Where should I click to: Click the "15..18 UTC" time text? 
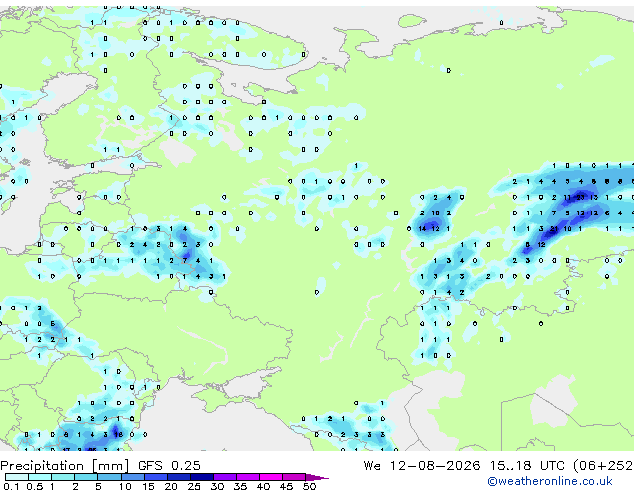coord(526,466)
